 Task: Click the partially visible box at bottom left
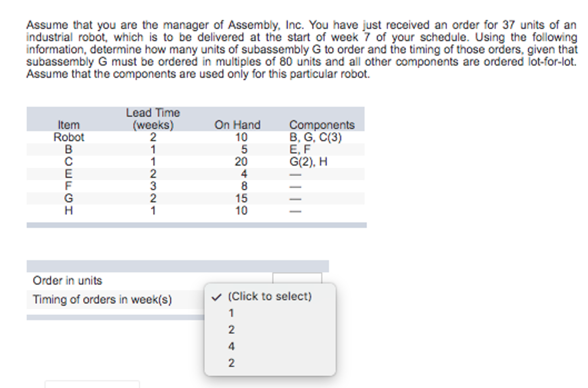pos(92,384)
